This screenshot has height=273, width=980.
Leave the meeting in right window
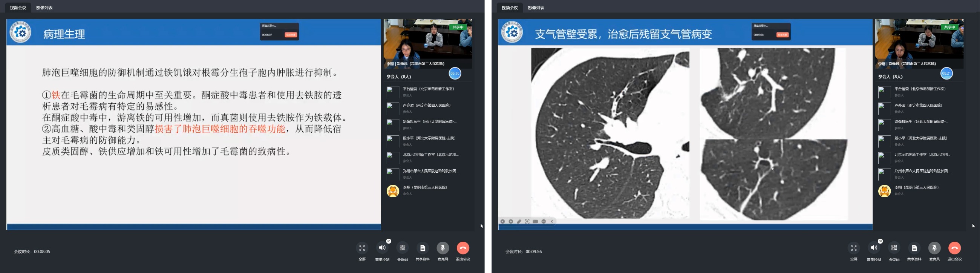[954, 248]
